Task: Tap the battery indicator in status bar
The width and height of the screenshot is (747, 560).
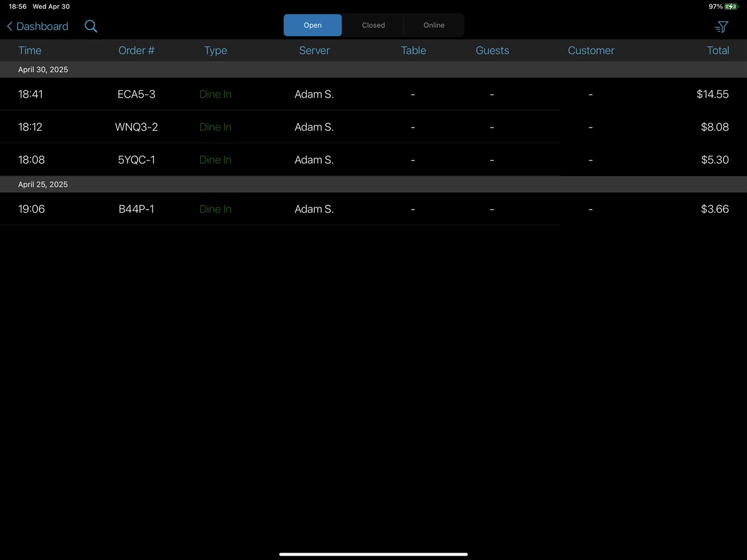Action: [x=729, y=6]
